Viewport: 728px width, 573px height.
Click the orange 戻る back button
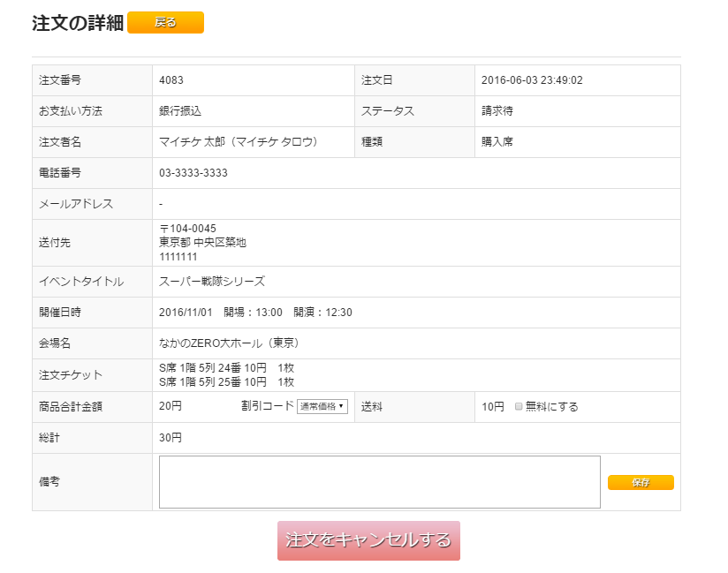165,23
